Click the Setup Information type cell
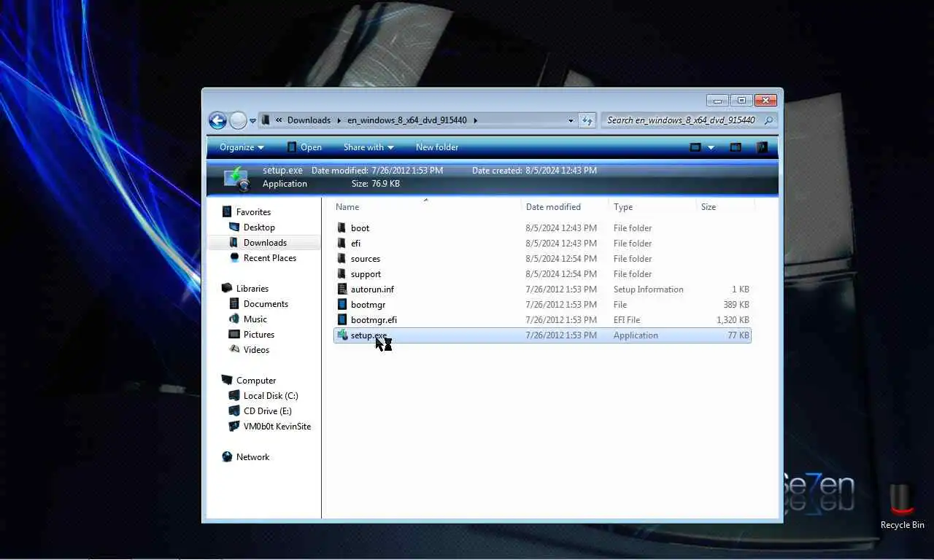This screenshot has height=560, width=934. click(649, 289)
